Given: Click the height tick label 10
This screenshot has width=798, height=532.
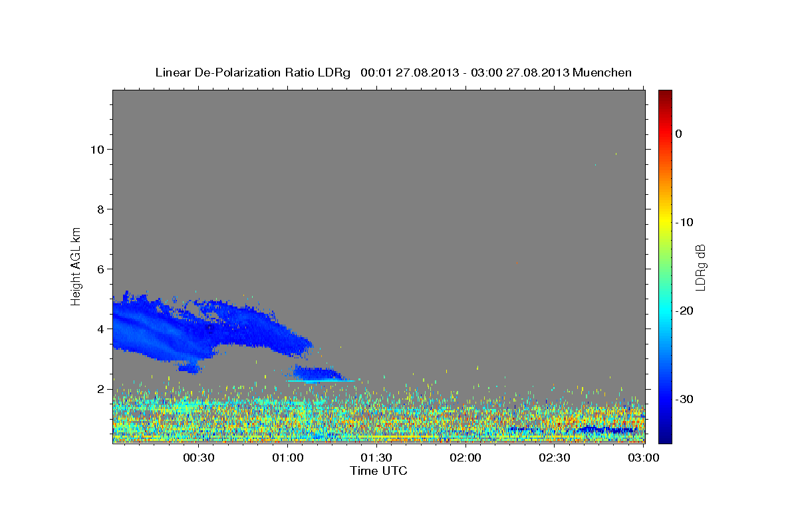Looking at the screenshot, I should click(x=98, y=149).
